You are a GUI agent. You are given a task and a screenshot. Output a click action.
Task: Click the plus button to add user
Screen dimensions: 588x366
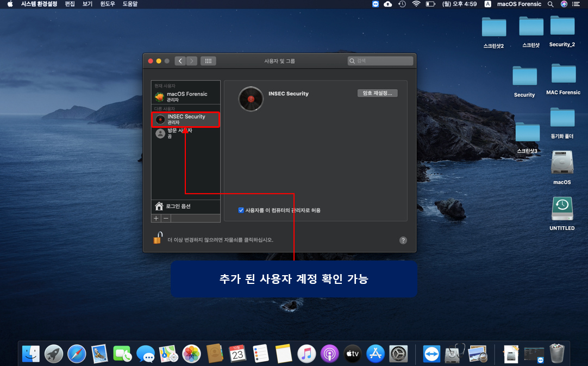click(x=157, y=218)
